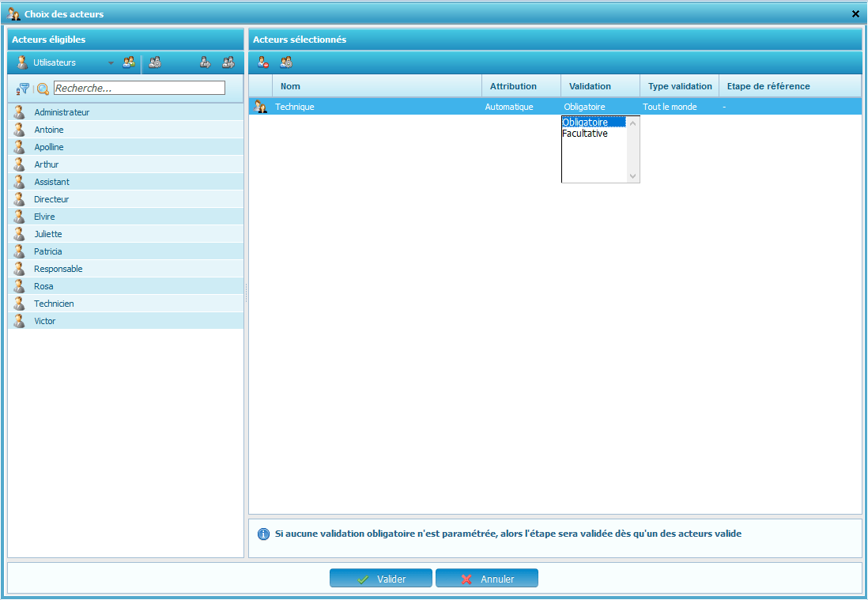The width and height of the screenshot is (868, 600).
Task: Click the greyed group-with-gear icon in eligible actors toolbar
Action: point(155,62)
